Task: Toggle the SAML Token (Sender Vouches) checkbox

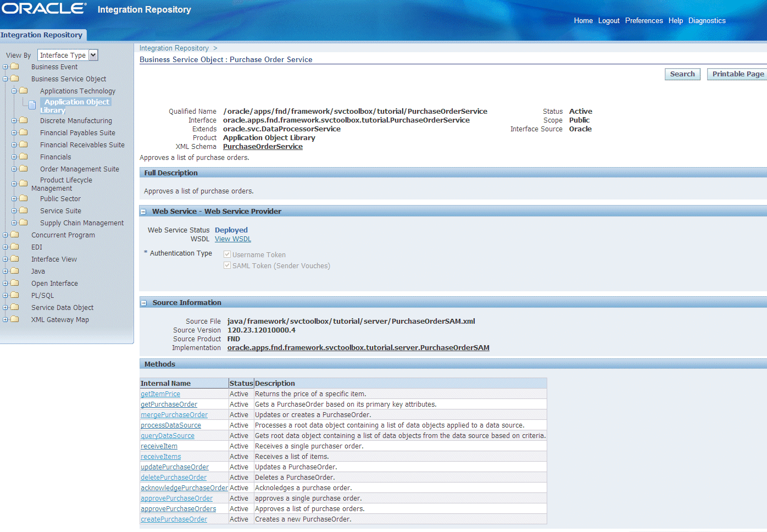Action: 227,265
